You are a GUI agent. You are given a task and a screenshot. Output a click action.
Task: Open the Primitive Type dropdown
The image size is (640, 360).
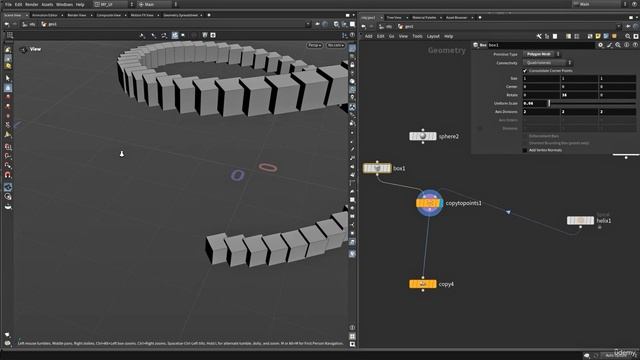541,54
